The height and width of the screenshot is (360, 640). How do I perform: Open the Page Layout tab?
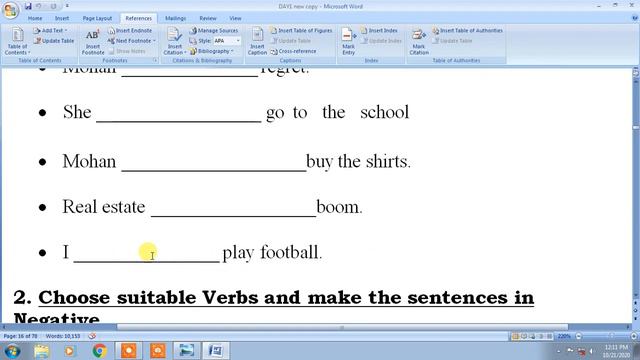click(x=97, y=18)
